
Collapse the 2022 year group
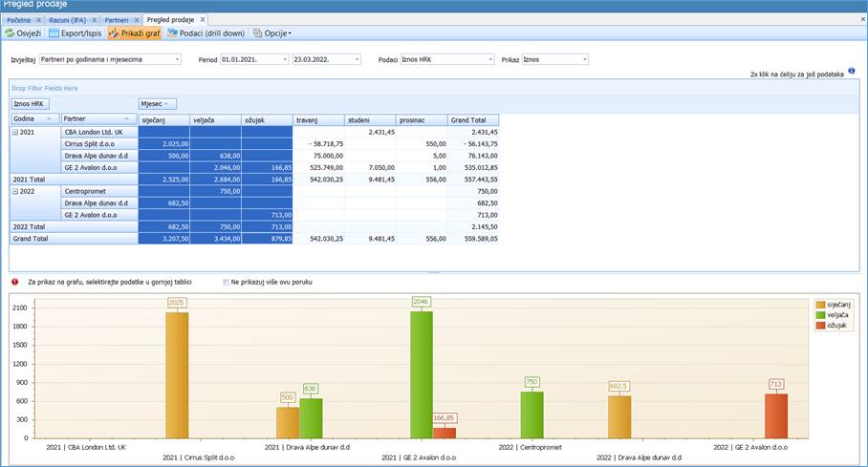tap(15, 191)
